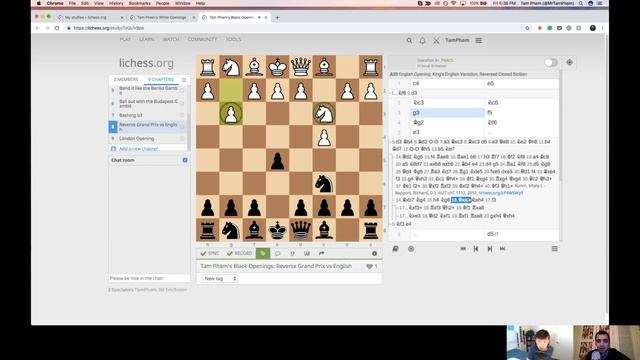This screenshot has height=360, width=640.
Task: Open the chapter list options menu icon
Action: tap(184, 80)
